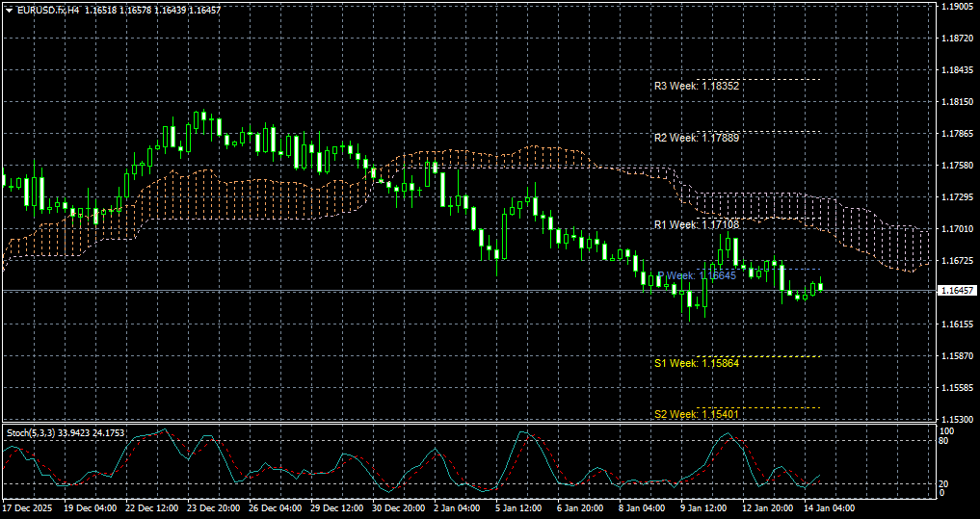Click the 8 Jan 04:00 time axis label
This screenshot has height=519, width=980.
(x=643, y=508)
